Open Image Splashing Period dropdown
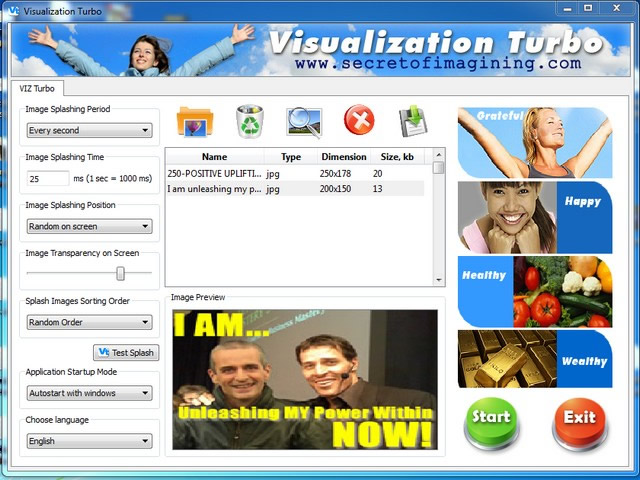The width and height of the screenshot is (640, 480). [x=89, y=130]
